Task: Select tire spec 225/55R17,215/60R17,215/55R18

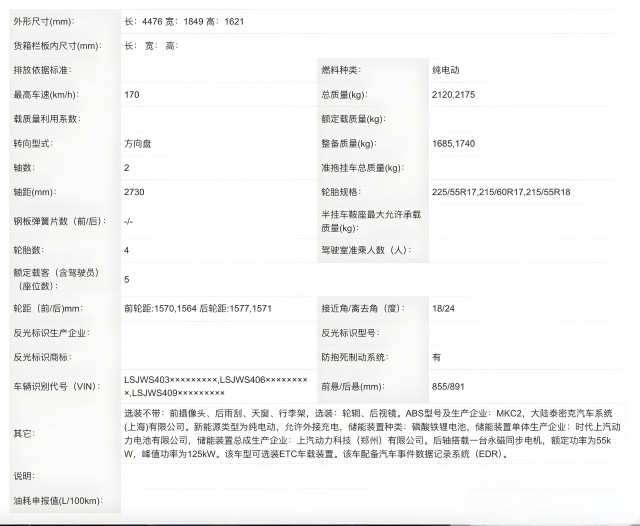Action: [501, 192]
